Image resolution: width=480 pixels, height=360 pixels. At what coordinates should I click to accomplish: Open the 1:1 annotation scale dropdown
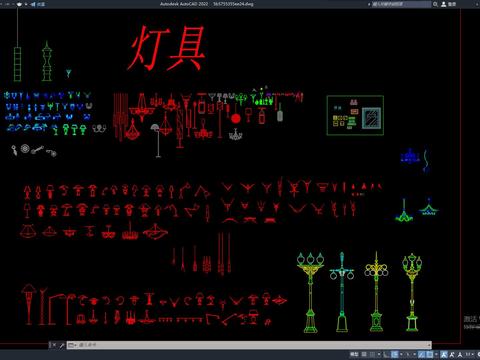click(x=469, y=354)
